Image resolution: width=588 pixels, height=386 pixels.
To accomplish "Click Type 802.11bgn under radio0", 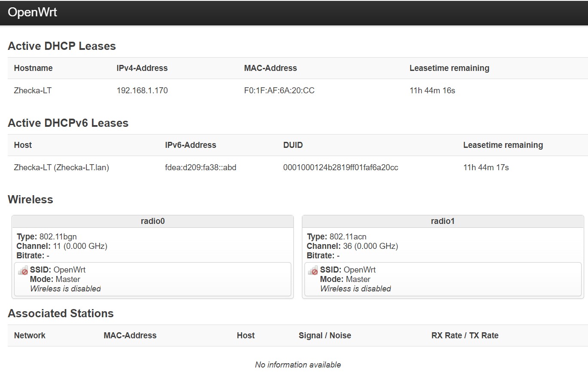I will [x=47, y=236].
